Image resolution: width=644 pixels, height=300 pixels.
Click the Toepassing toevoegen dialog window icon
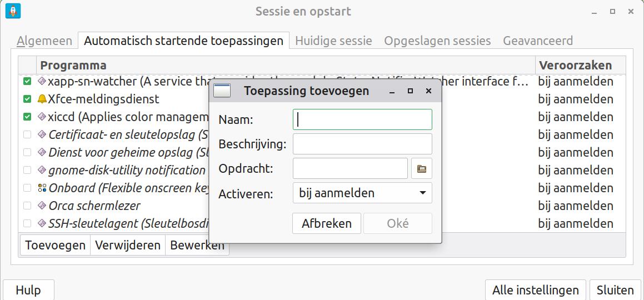(222, 91)
